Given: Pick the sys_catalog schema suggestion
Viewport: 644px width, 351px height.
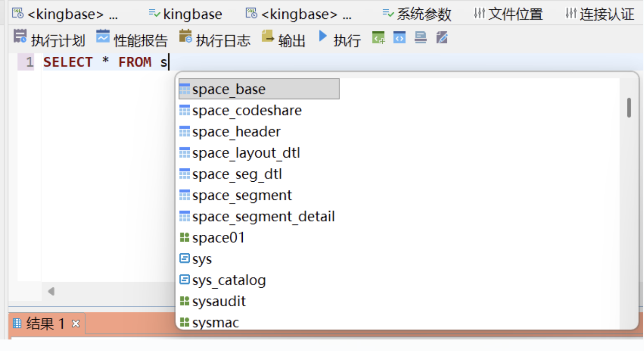Looking at the screenshot, I should pos(228,280).
